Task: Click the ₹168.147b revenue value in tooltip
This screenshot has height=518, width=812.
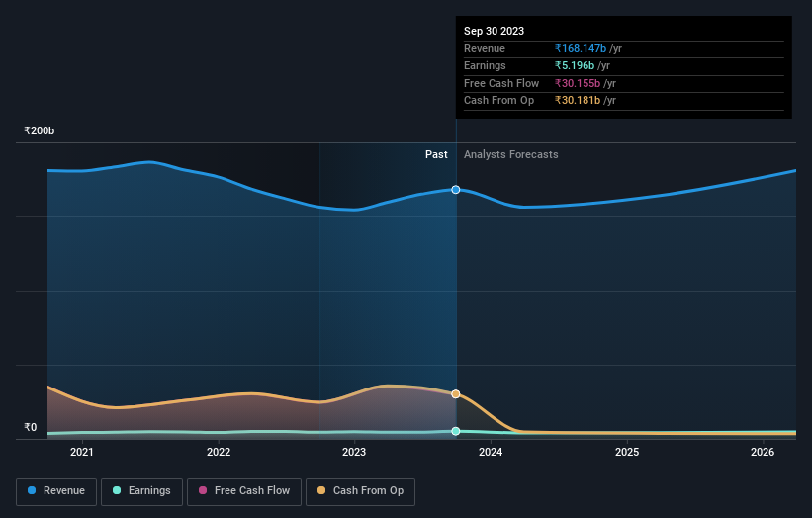Action: [x=581, y=48]
